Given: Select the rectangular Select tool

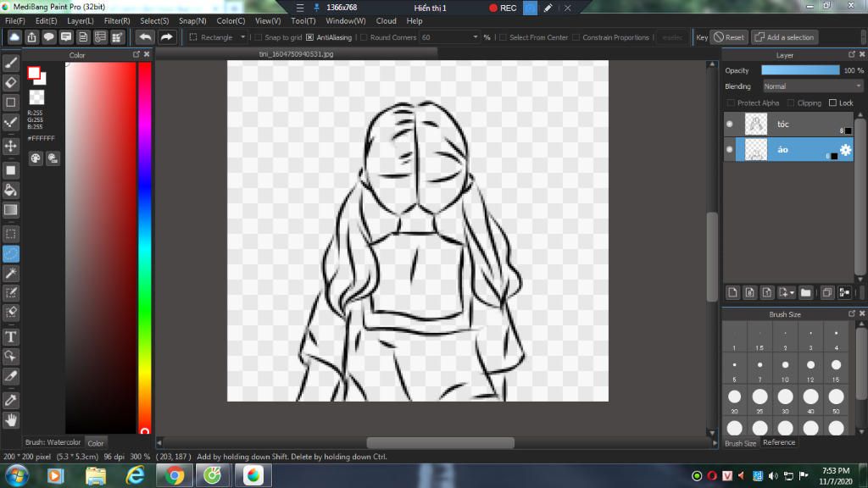Looking at the screenshot, I should 10,234.
